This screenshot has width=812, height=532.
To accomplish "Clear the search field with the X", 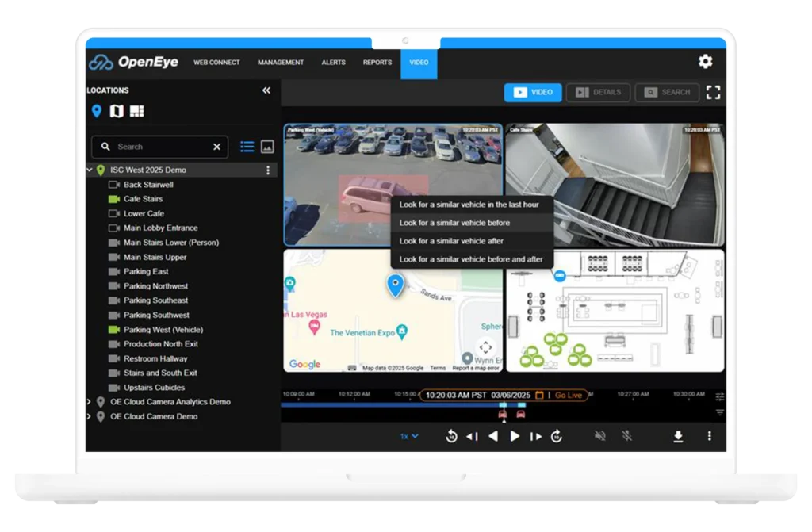I will 217,147.
